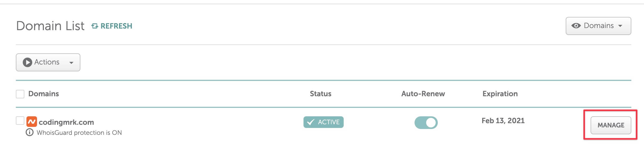This screenshot has height=166, width=644.
Task: Click the WhoisGuard protection is ON text
Action: (79, 132)
